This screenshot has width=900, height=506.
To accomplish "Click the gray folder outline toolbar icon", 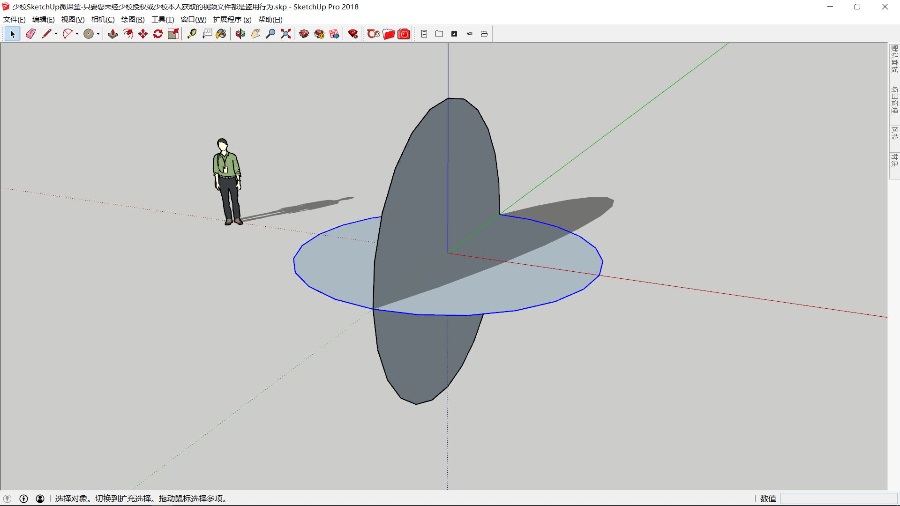I will (439, 34).
